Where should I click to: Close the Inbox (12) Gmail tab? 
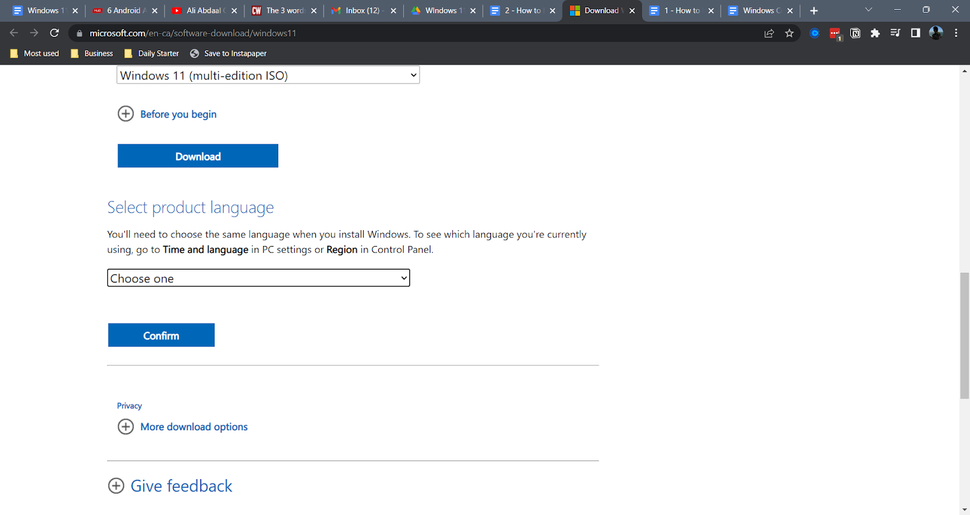393,11
